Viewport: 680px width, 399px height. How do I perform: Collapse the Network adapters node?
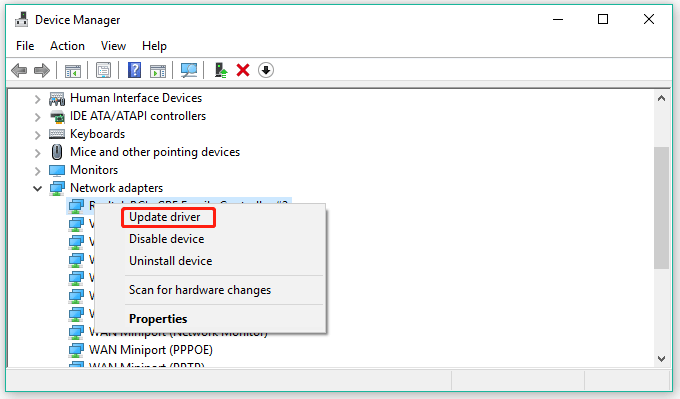[38, 189]
